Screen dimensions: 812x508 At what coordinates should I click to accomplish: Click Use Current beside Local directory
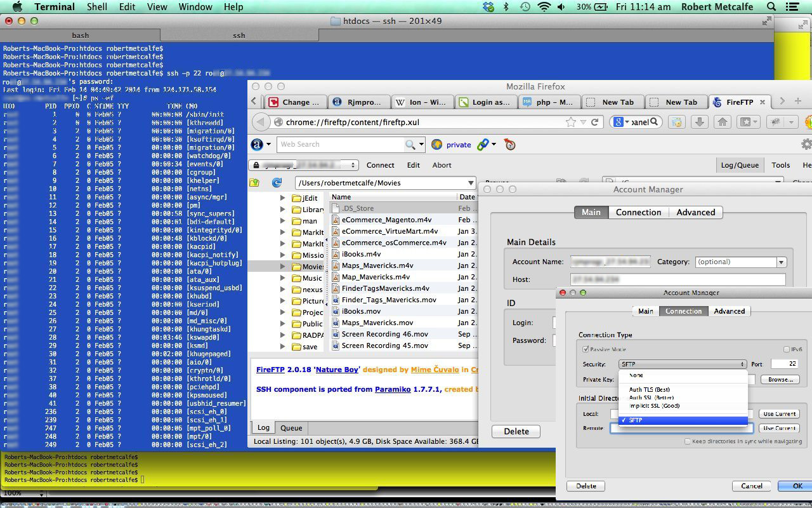(x=779, y=414)
